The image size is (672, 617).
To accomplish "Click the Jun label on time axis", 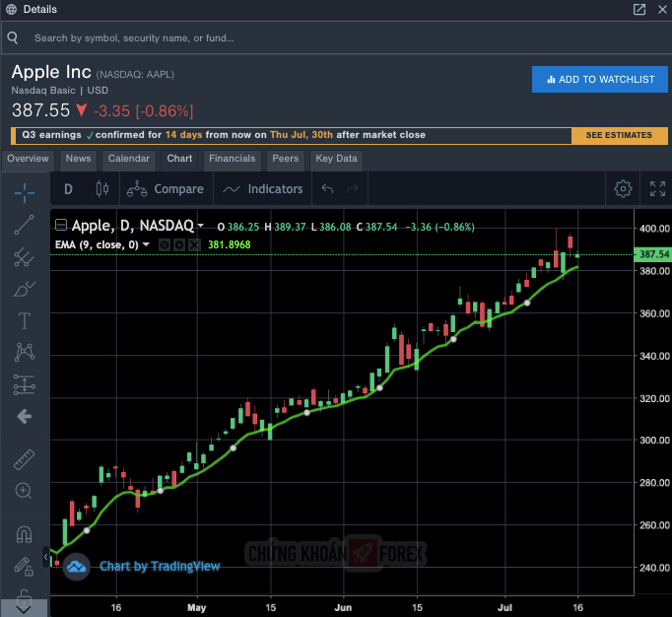I will 343,607.
